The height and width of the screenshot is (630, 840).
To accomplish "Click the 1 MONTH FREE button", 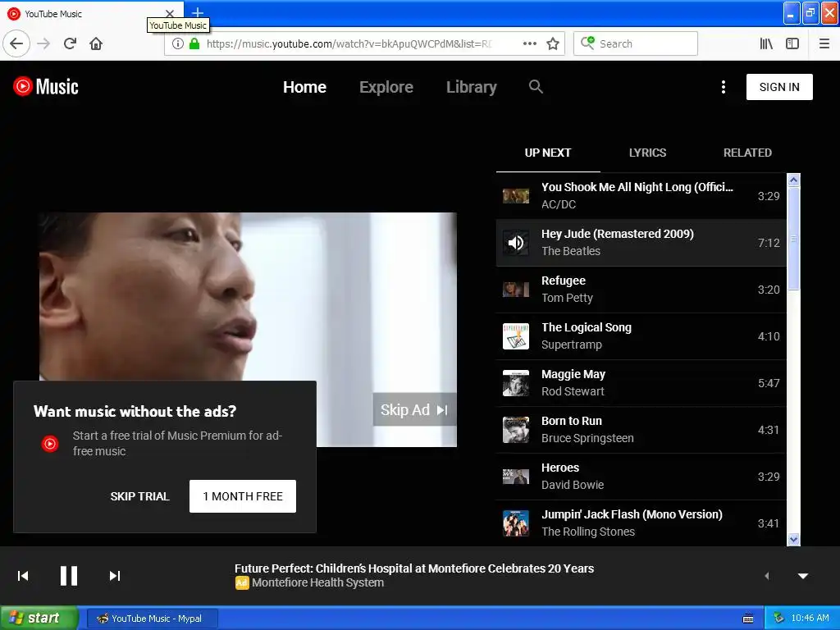I will point(243,496).
